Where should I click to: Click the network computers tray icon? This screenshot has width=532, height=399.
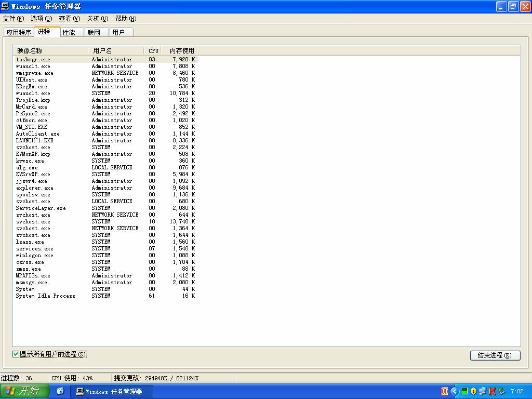pos(482,392)
